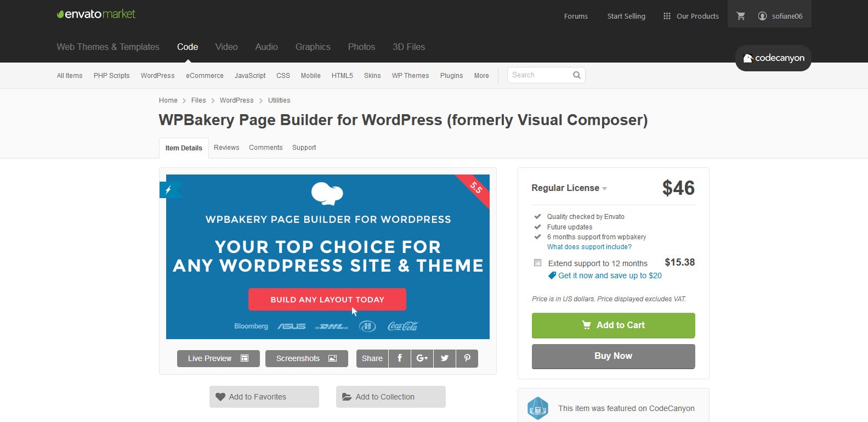Open the 3D Files marketplace menu
868x422 pixels.
point(409,47)
